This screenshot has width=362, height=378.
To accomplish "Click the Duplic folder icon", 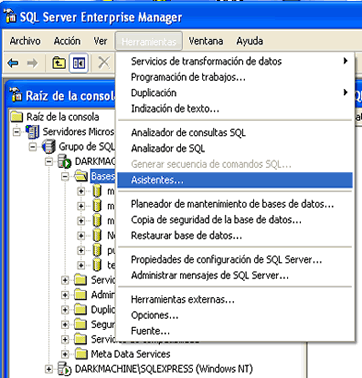I will (x=81, y=309).
